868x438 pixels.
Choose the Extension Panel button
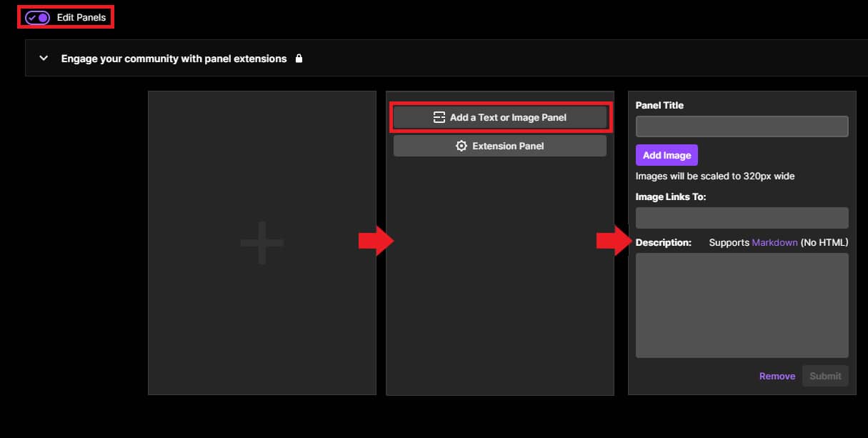click(x=499, y=146)
